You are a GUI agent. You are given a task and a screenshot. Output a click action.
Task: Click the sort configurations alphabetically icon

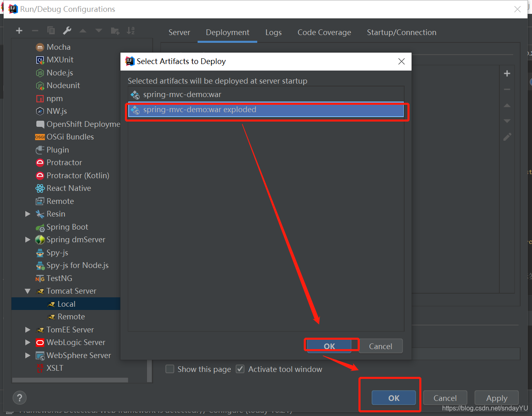coord(131,31)
